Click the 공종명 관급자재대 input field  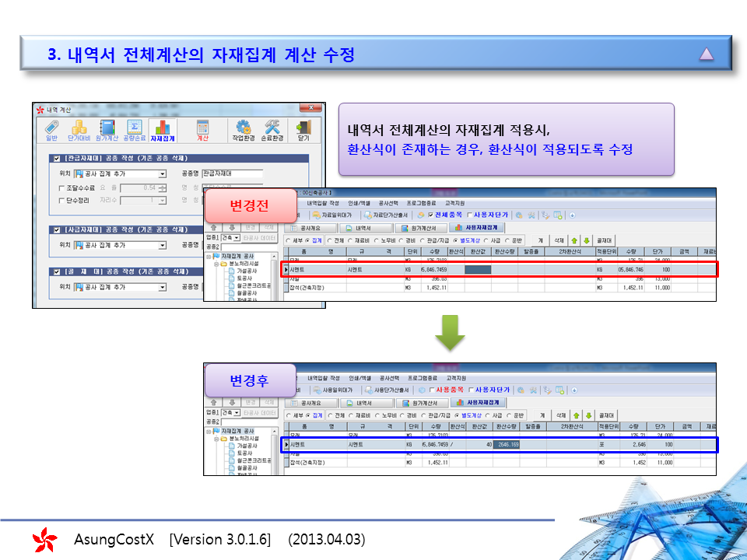click(232, 174)
